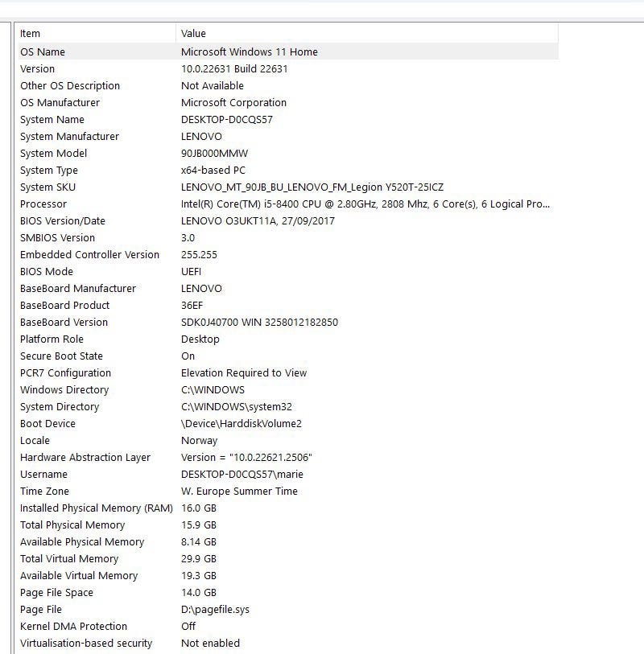
Task: Click the 90JB000MMW model value
Action: click(x=214, y=153)
